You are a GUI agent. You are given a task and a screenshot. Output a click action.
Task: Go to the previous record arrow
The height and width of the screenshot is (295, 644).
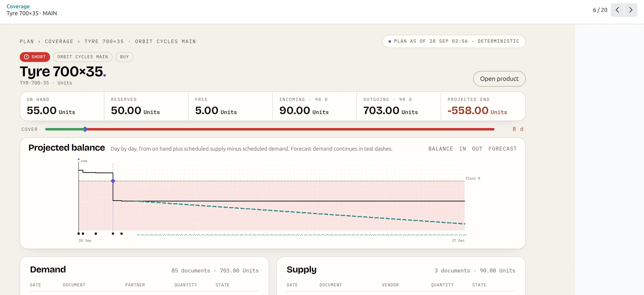pyautogui.click(x=617, y=10)
